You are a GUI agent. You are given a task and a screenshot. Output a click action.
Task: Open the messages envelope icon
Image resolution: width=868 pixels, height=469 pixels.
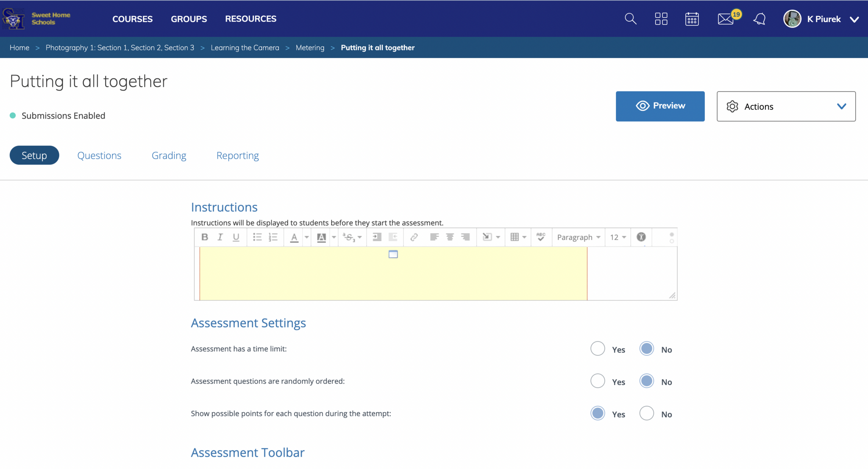click(x=725, y=19)
